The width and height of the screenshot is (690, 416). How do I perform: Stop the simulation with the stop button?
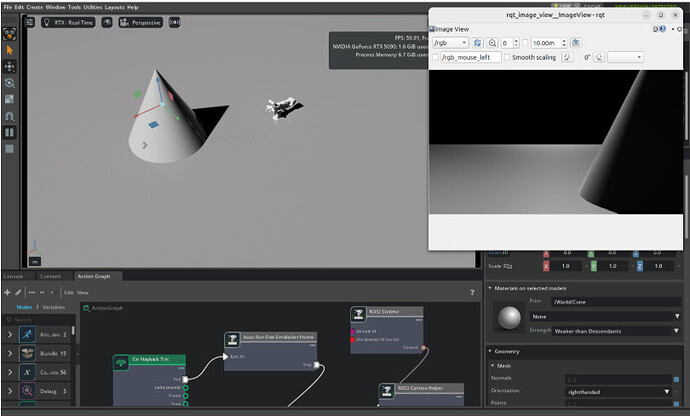tap(9, 149)
